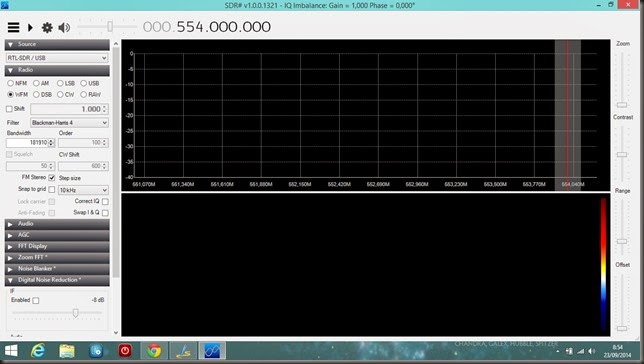Select the NFM radio mode
Viewport: 644px width, 364px height.
[x=17, y=83]
